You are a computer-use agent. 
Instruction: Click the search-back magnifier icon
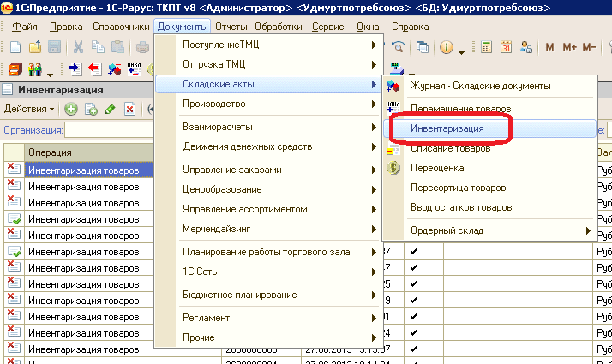coord(398,47)
